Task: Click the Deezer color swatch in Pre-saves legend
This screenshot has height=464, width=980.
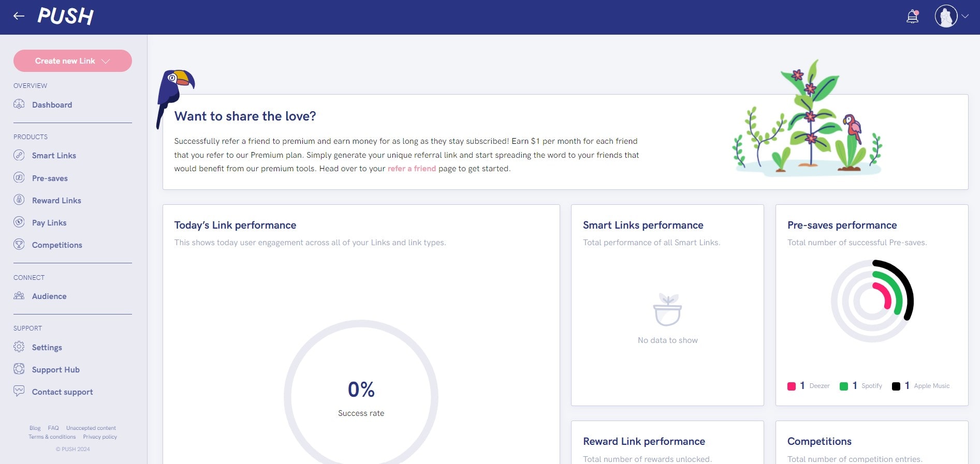Action: (791, 385)
